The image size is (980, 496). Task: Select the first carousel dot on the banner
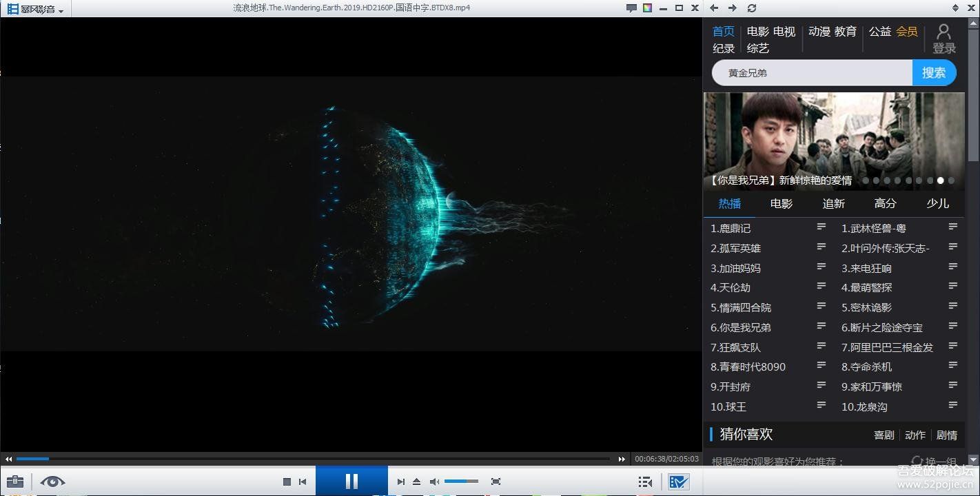point(866,180)
